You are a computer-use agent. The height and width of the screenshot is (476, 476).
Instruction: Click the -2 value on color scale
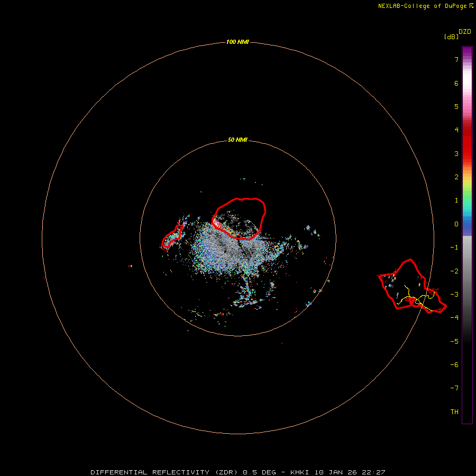pyautogui.click(x=454, y=271)
